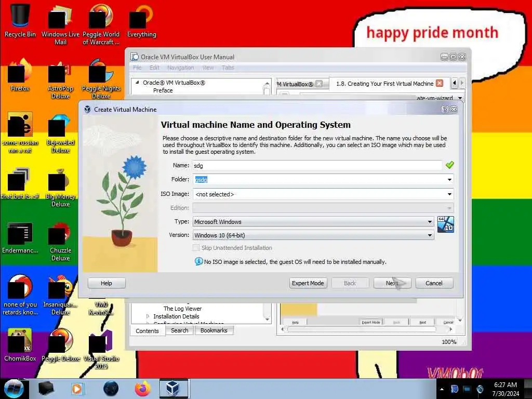
Task: Select 'Creating Your First Virtual Machine' tab
Action: 384,84
